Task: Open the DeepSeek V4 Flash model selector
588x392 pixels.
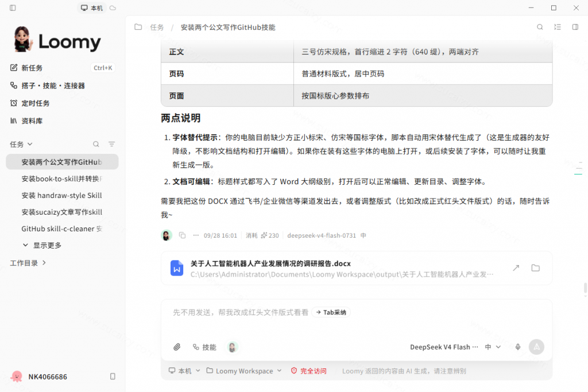Action: (444, 347)
